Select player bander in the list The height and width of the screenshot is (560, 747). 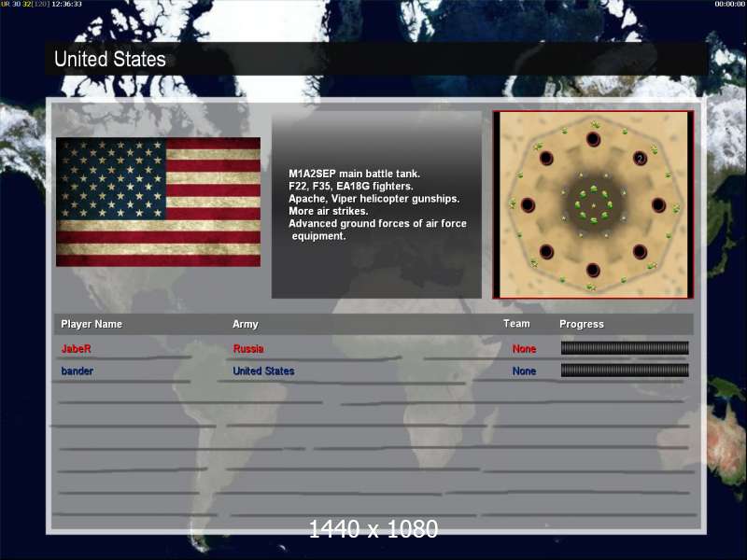point(78,371)
